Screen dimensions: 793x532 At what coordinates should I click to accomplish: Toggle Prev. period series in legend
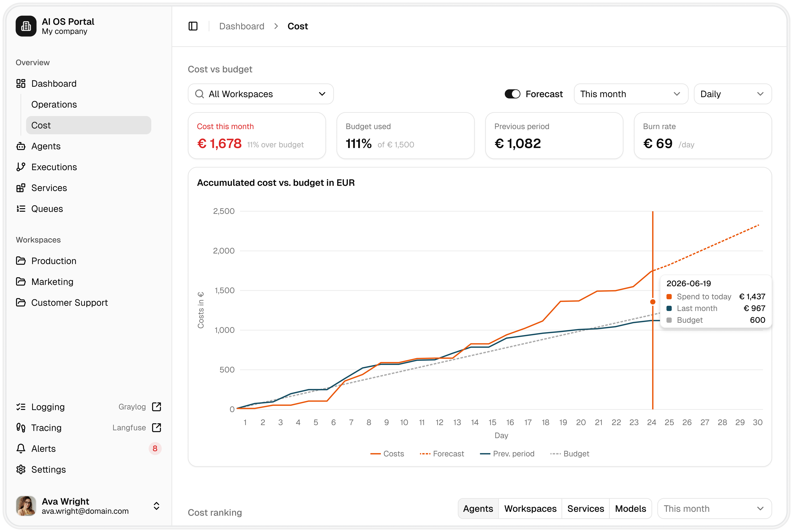point(507,454)
